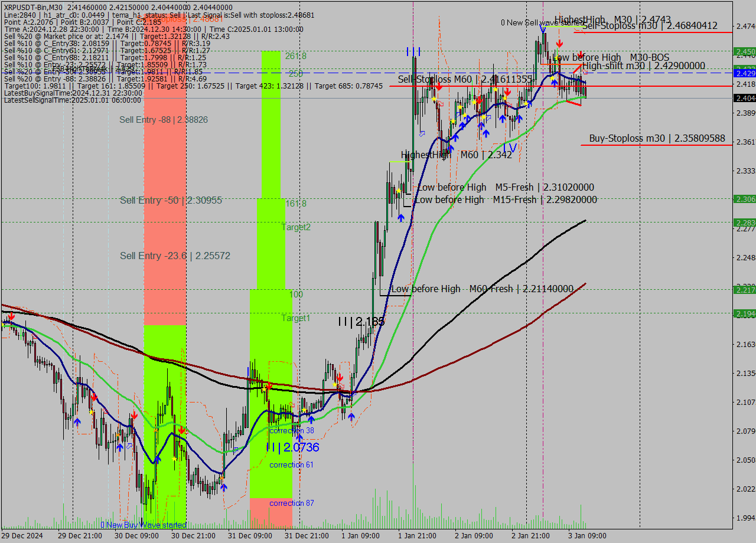
Task: Click the 'correction 38' label
Action: pos(292,431)
